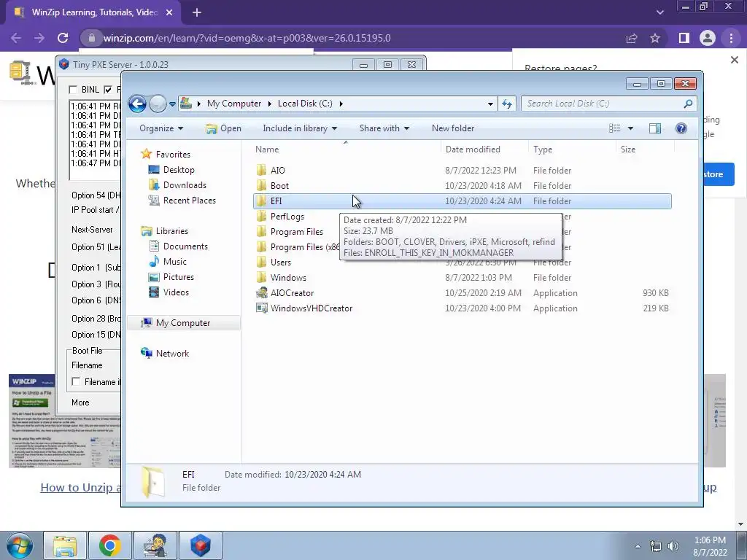
Task: Toggle checkbox right of BINL in Tiny PXE
Action: 108,90
